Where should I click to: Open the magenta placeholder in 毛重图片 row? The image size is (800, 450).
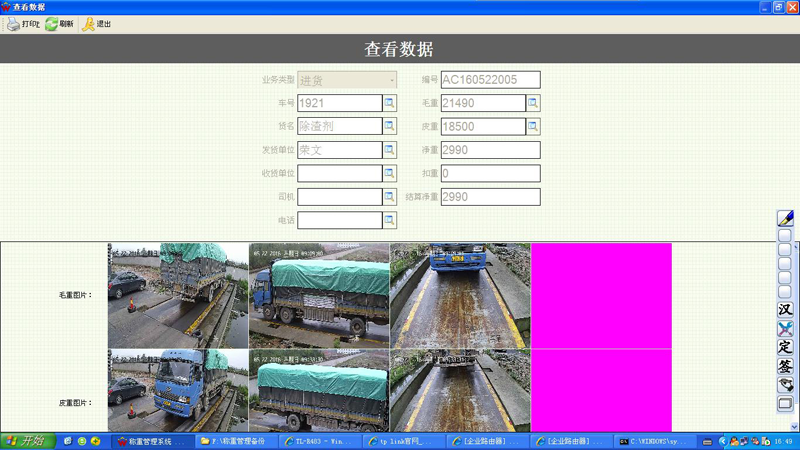point(601,295)
